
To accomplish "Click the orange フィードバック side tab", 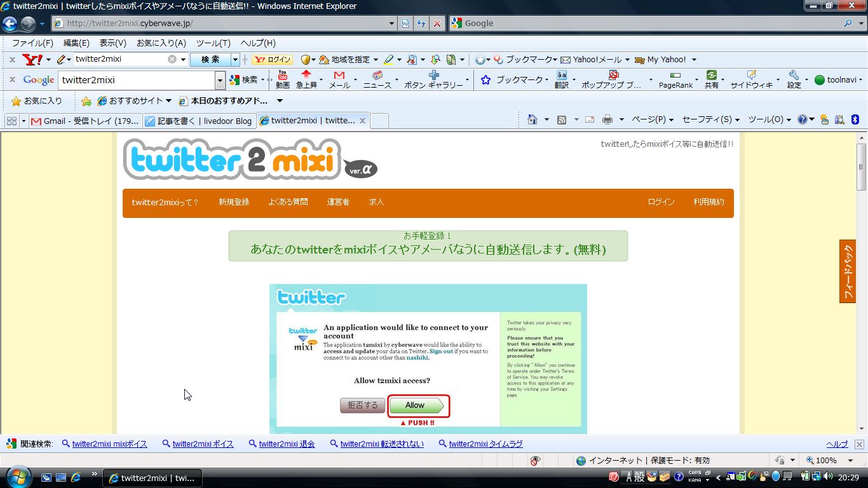I will coord(848,271).
